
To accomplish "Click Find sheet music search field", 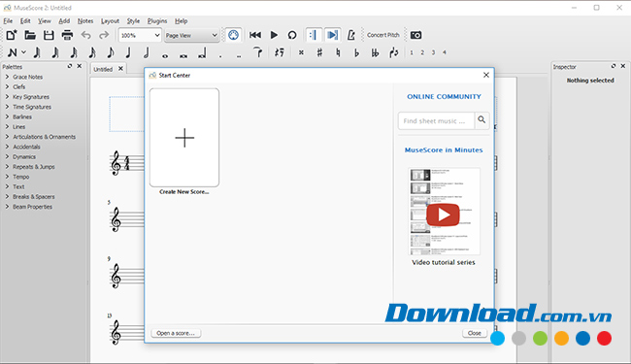I will (436, 120).
